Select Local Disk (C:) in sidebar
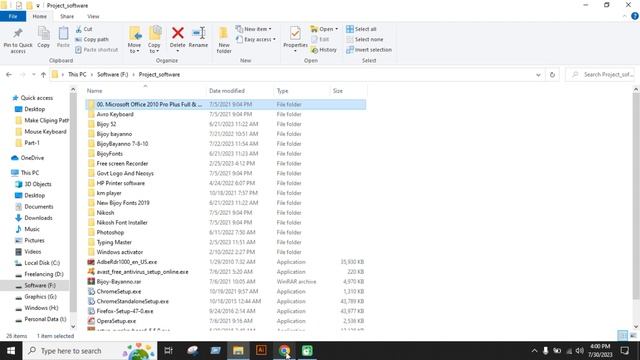 pos(38,263)
